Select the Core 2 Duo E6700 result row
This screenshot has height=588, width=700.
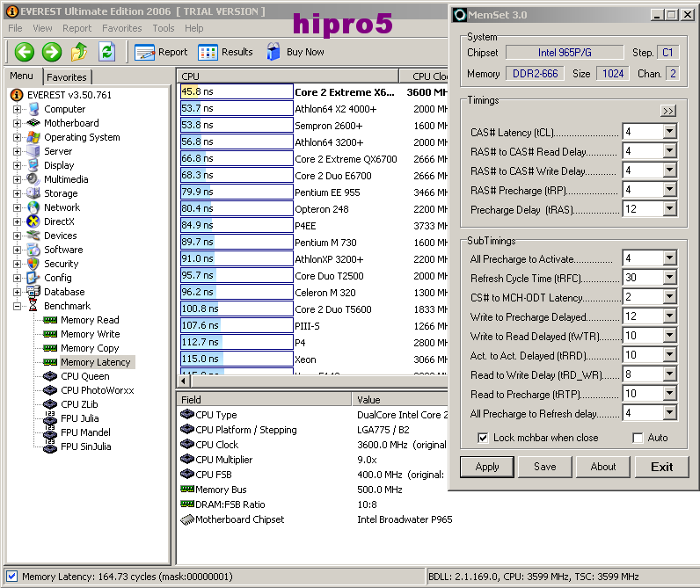(x=313, y=175)
